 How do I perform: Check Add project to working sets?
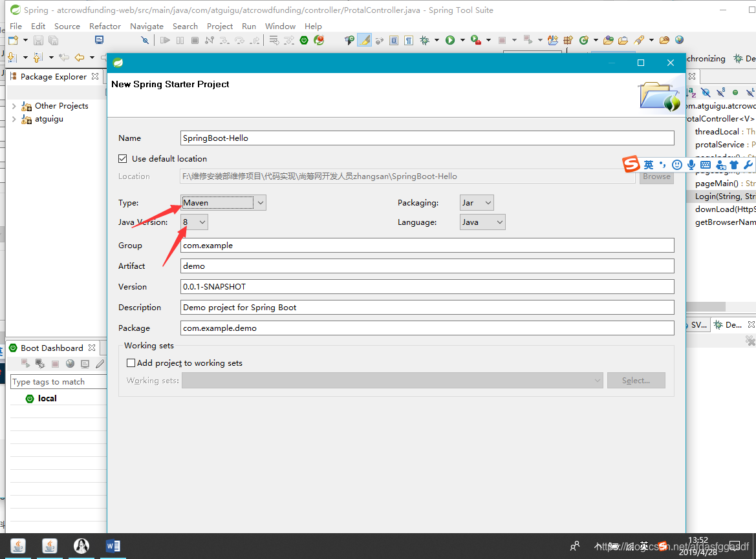coord(131,363)
